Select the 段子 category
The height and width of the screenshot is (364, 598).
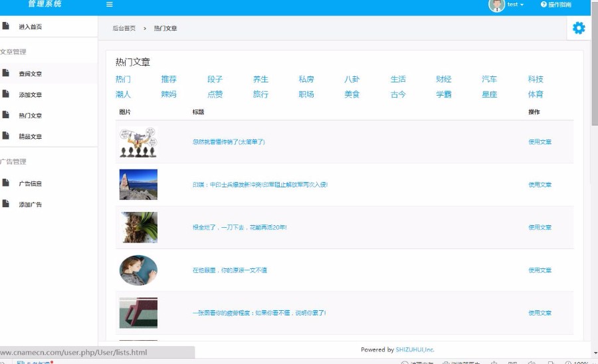click(x=215, y=79)
